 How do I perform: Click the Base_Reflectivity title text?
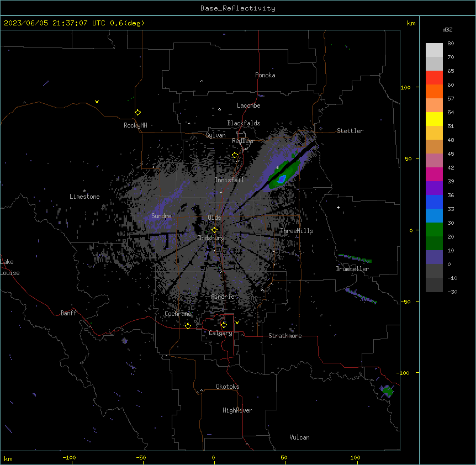click(x=238, y=8)
